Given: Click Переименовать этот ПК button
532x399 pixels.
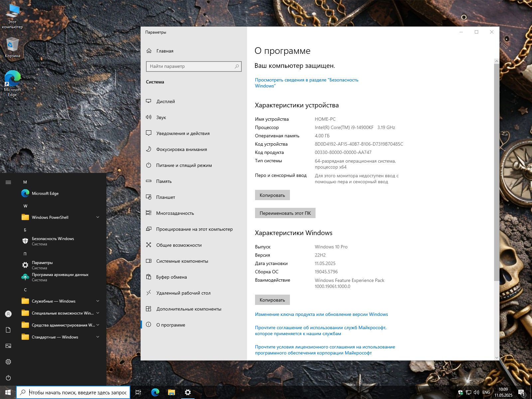Looking at the screenshot, I should pos(285,213).
